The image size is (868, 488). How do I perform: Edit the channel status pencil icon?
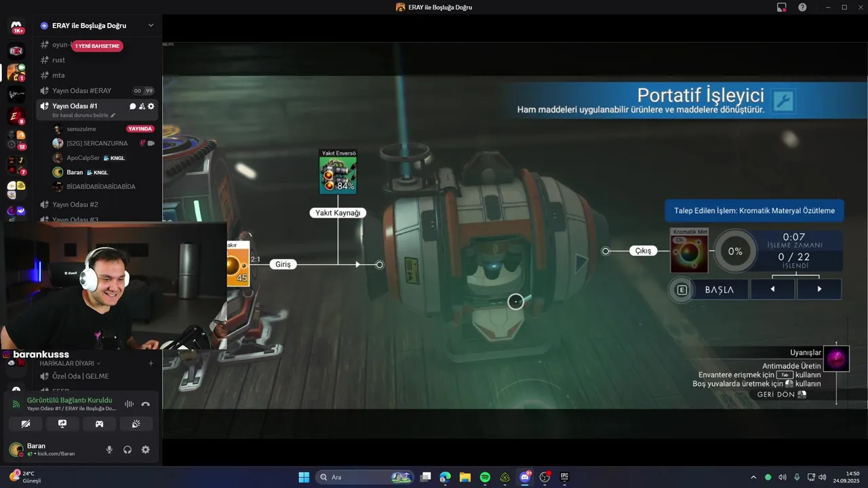[x=113, y=115]
